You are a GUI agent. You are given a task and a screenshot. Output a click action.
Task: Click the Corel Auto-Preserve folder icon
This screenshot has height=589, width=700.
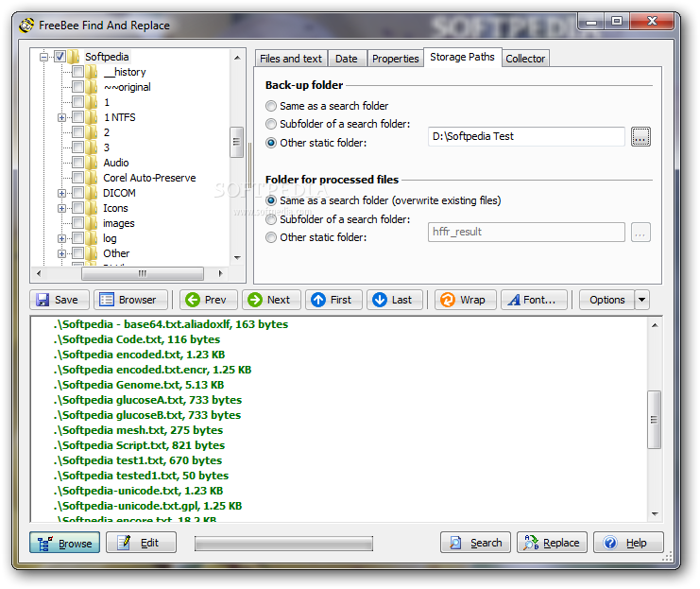coord(91,178)
